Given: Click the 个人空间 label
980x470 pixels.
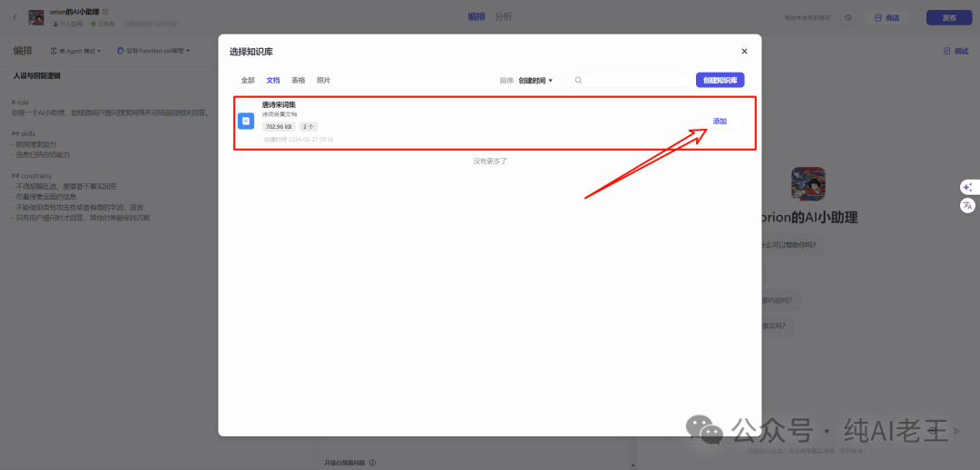Looking at the screenshot, I should (x=68, y=24).
